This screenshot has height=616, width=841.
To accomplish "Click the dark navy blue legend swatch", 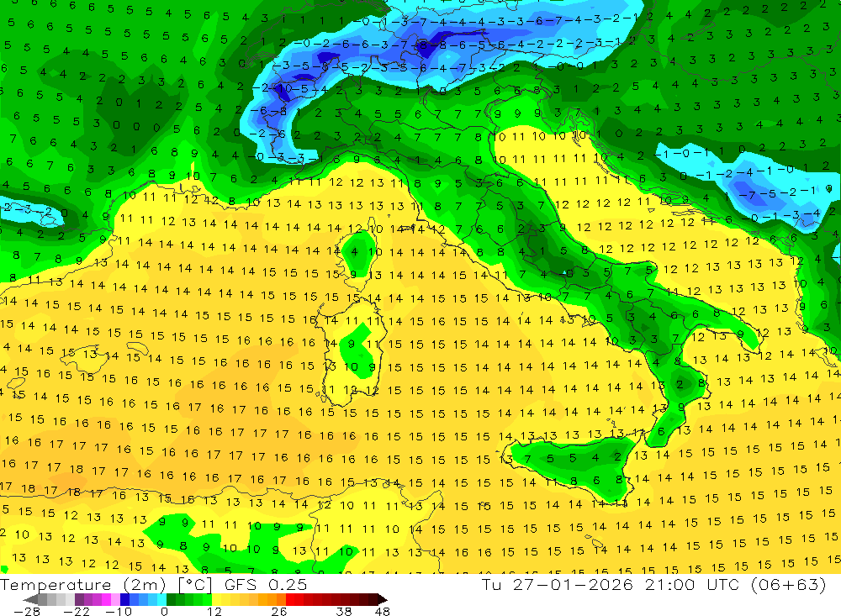I will (x=125, y=599).
